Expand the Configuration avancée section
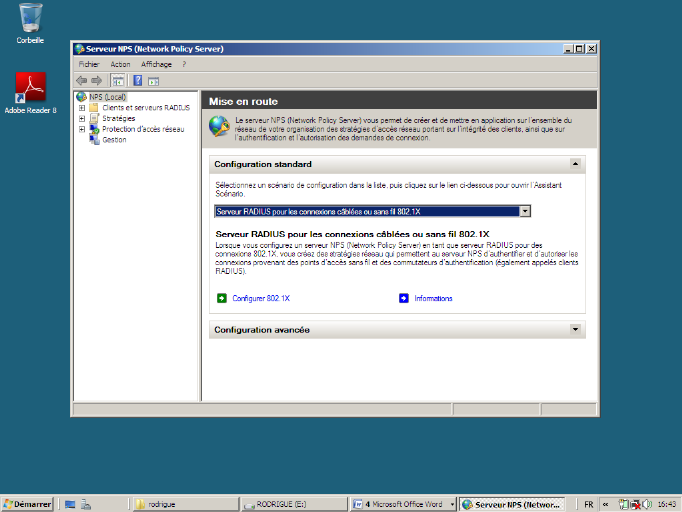This screenshot has width=682, height=512. (x=575, y=329)
